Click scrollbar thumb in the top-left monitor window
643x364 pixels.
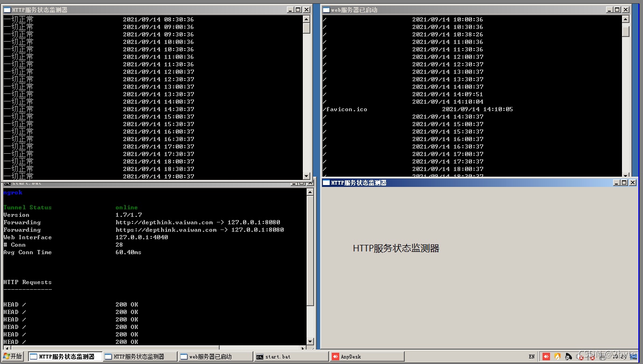pos(307,28)
